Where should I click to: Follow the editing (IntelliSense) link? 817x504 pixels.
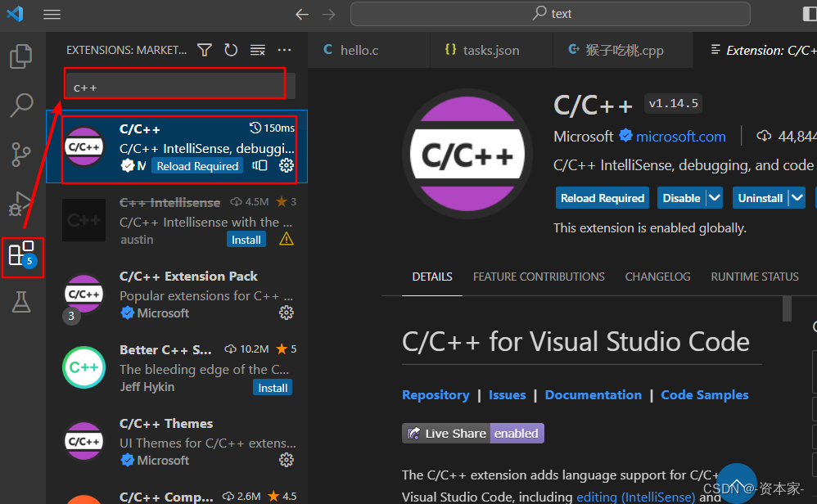point(636,497)
